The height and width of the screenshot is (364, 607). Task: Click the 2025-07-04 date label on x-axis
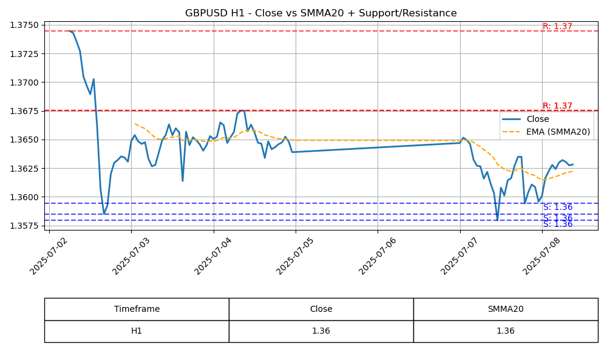click(x=213, y=255)
